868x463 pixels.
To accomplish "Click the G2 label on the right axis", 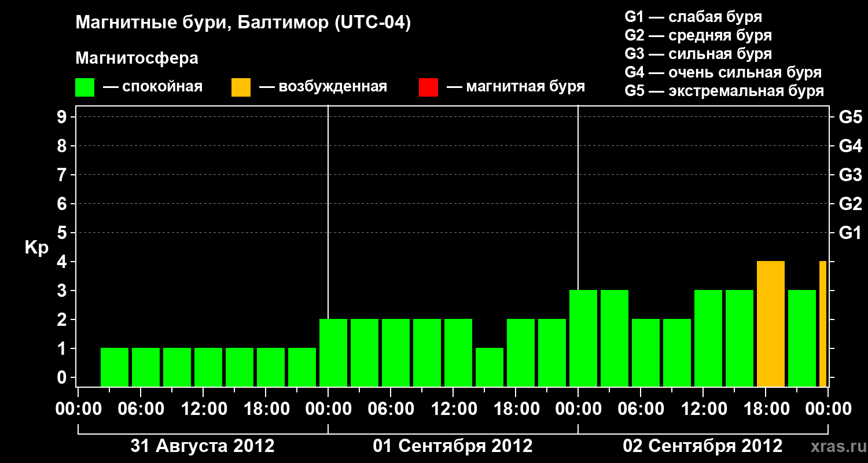I will point(850,204).
